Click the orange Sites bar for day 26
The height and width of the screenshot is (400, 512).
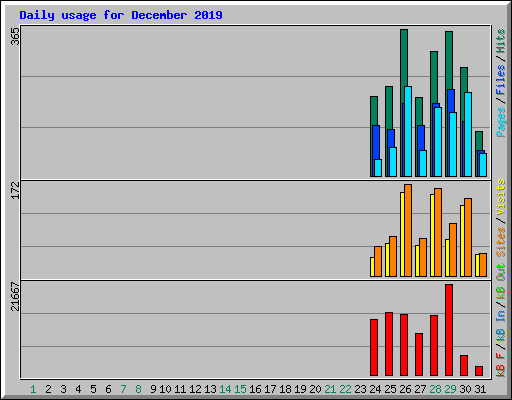[408, 230]
